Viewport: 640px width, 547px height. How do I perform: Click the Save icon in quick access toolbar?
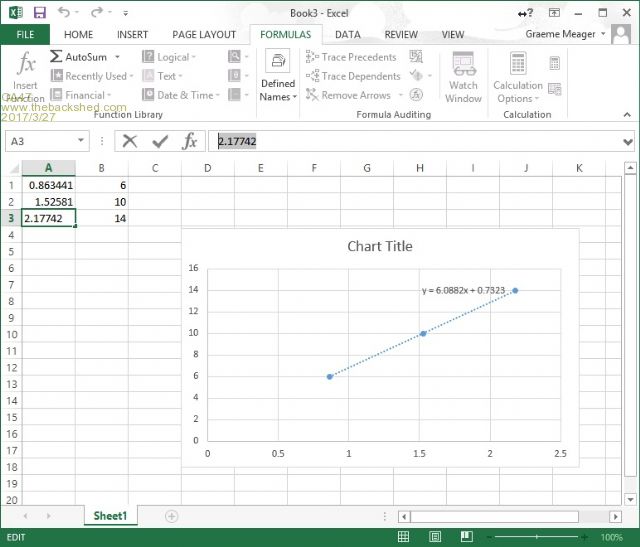[x=39, y=13]
